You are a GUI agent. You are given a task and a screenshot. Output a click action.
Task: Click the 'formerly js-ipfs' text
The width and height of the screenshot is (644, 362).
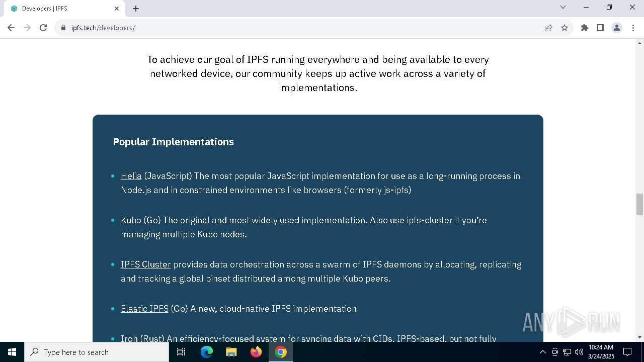(377, 190)
